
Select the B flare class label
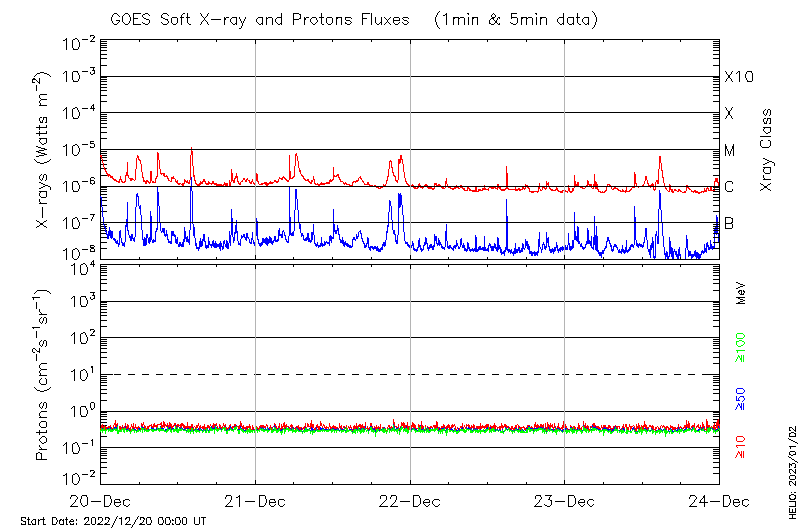[x=729, y=223]
